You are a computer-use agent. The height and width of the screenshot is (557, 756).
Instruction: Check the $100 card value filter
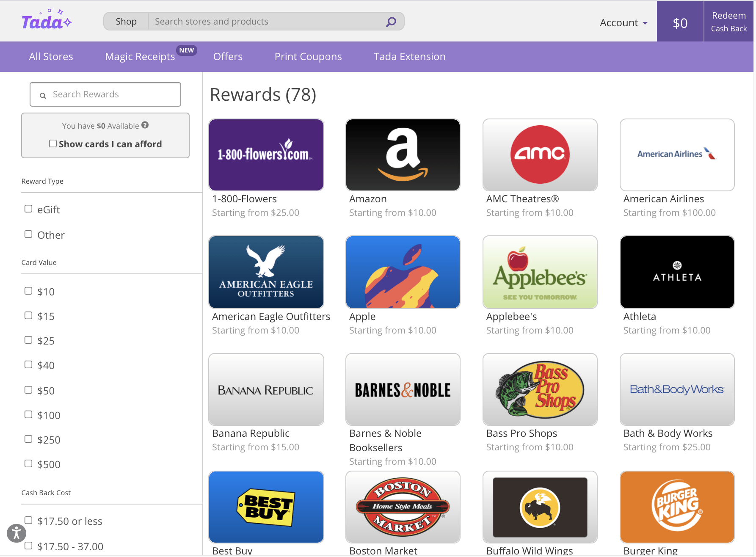coord(28,414)
